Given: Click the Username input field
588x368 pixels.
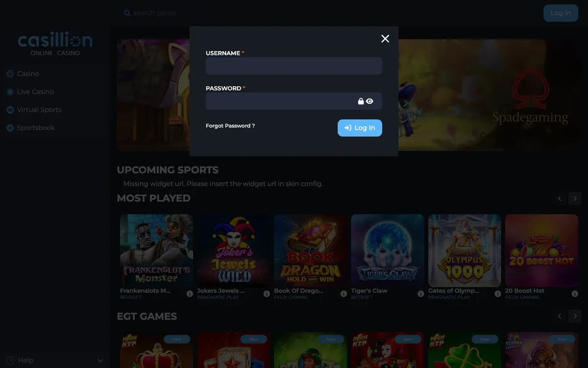Looking at the screenshot, I should pos(294,66).
